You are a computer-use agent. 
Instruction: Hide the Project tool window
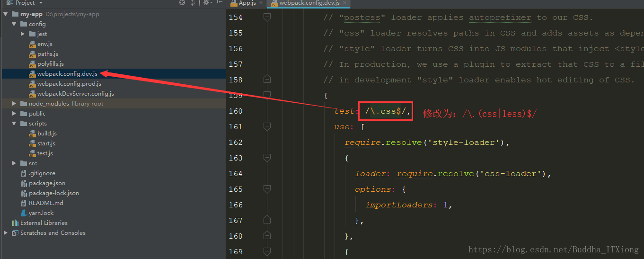pyautogui.click(x=219, y=3)
